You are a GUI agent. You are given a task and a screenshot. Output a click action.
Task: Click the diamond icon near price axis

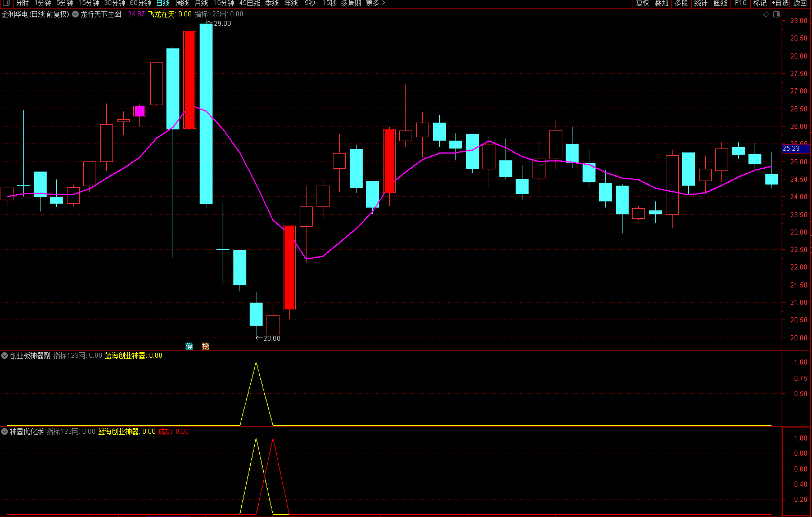[765, 14]
